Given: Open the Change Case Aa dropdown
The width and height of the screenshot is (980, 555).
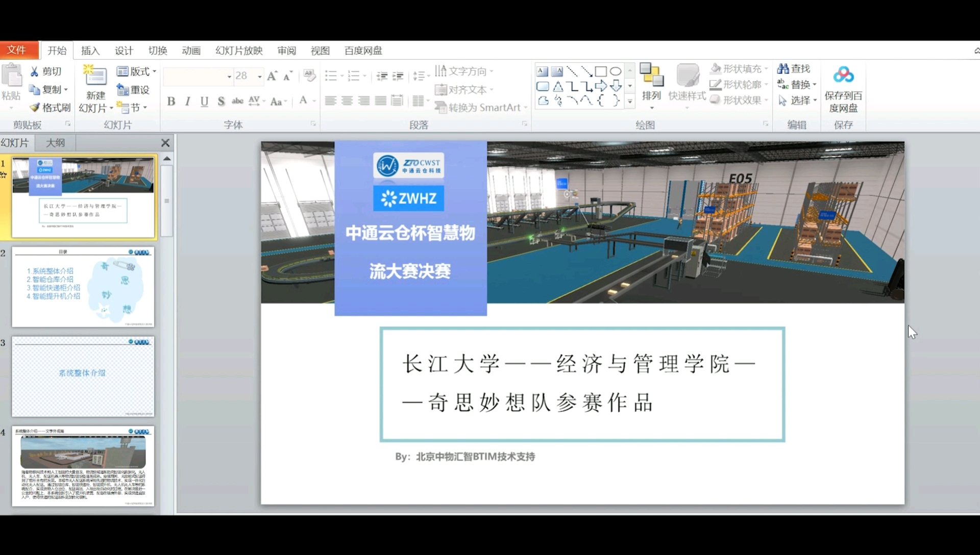Looking at the screenshot, I should (x=279, y=101).
